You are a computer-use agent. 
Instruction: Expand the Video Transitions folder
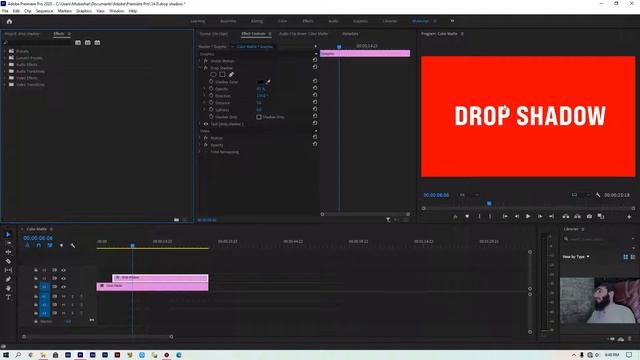[4, 84]
